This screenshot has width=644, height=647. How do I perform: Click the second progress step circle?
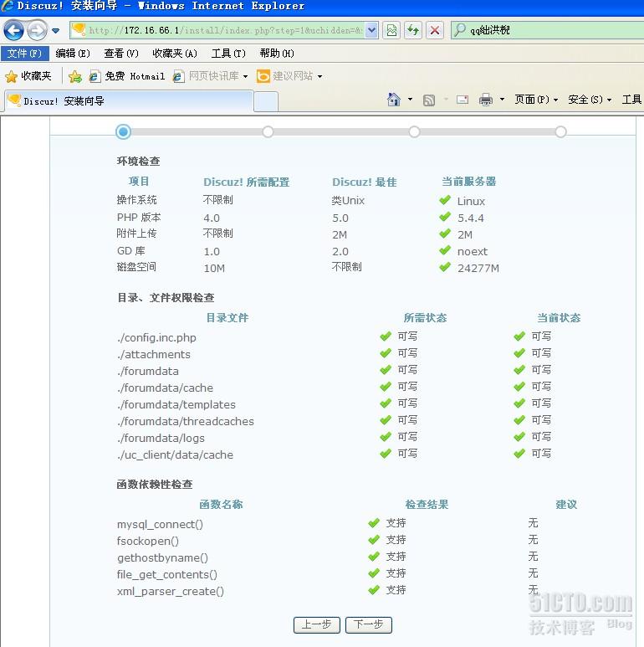[268, 131]
